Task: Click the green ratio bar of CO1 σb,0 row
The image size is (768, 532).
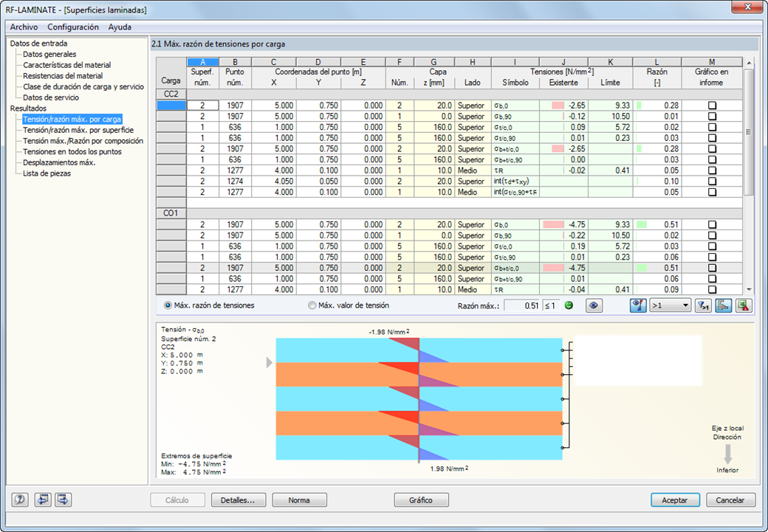Action: point(641,224)
